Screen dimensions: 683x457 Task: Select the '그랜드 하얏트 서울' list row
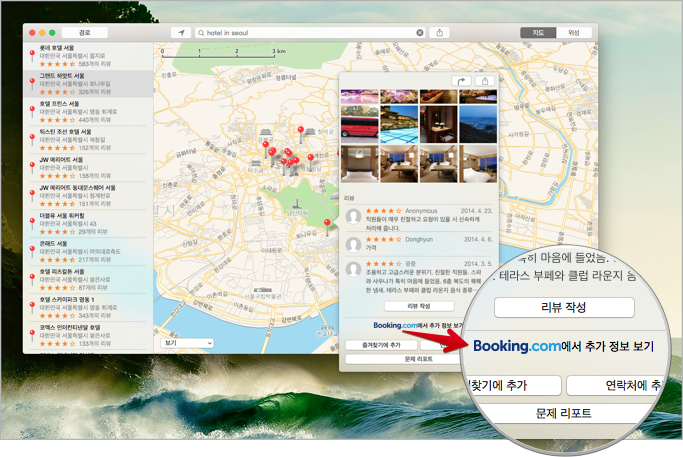[x=88, y=84]
